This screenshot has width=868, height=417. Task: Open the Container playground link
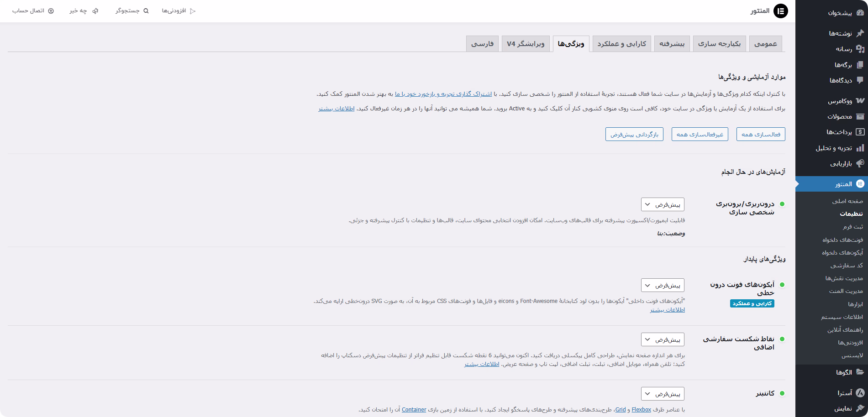tap(414, 410)
